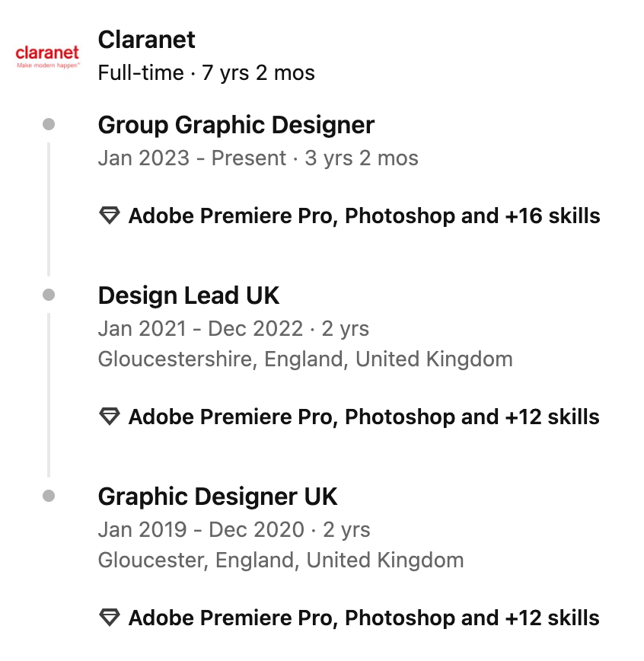644x661 pixels.
Task: Click the Claranet company logo
Action: (x=48, y=56)
